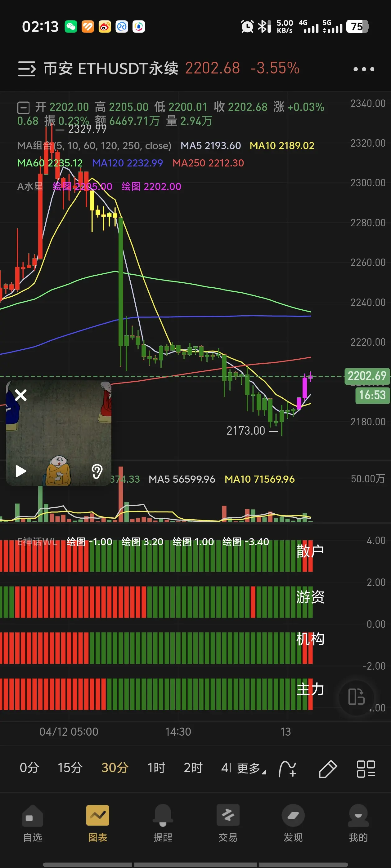Screen dimensions: 391x868
Task: Tap the last price 2202.68 in header
Action: (x=213, y=68)
